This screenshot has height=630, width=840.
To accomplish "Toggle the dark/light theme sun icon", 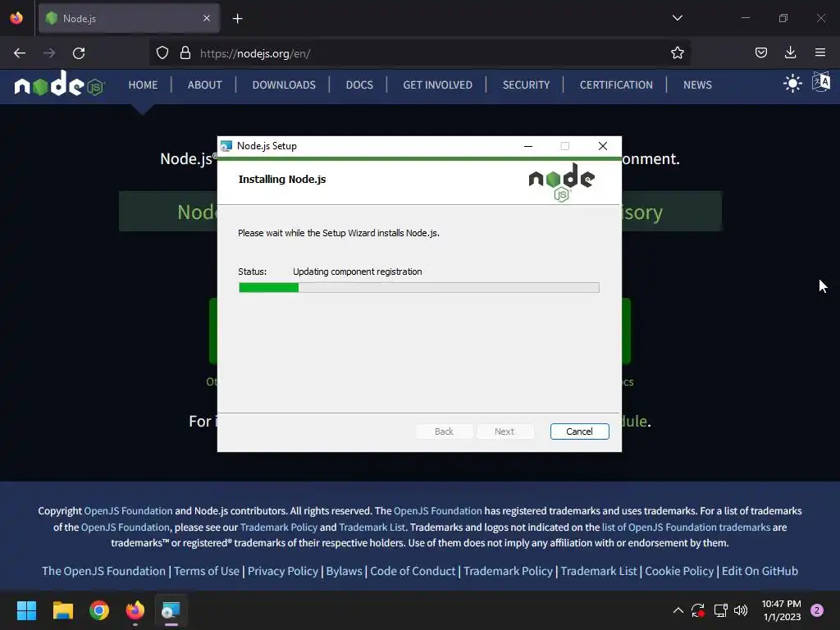I will point(792,84).
